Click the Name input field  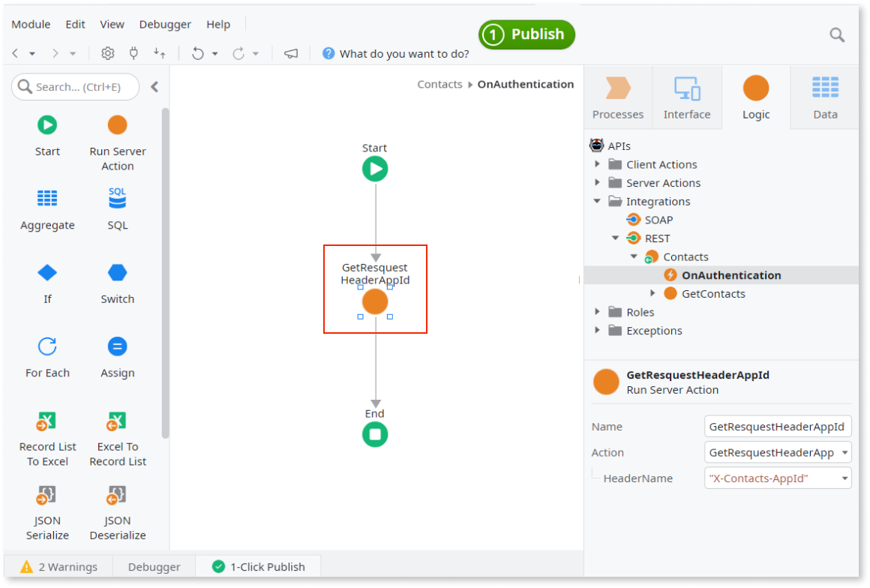(778, 426)
